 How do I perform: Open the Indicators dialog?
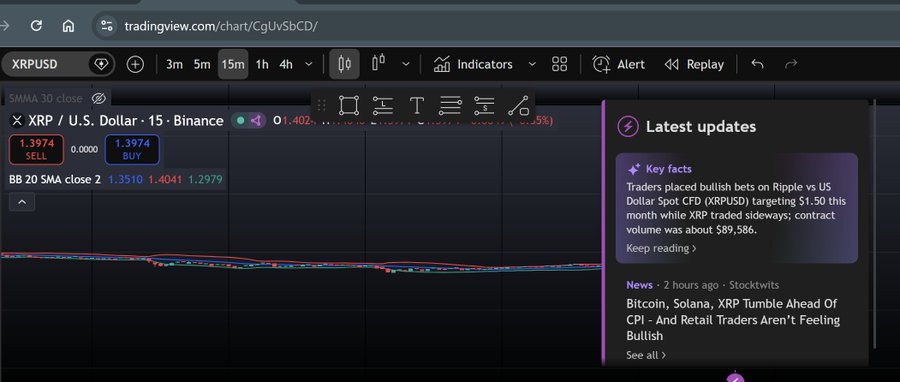pyautogui.click(x=473, y=64)
